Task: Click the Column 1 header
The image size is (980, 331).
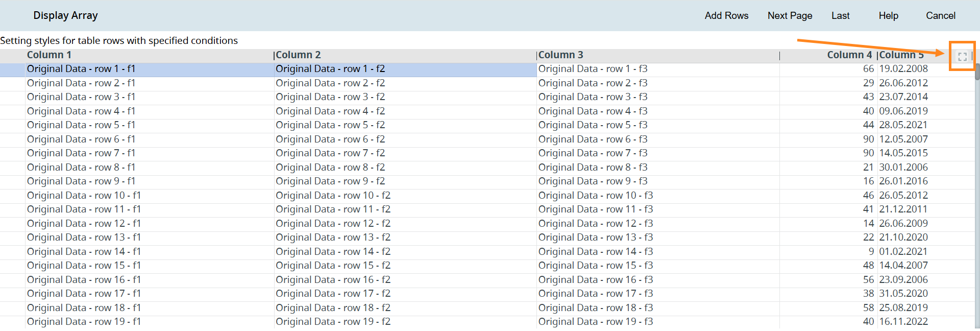Action: [x=49, y=55]
